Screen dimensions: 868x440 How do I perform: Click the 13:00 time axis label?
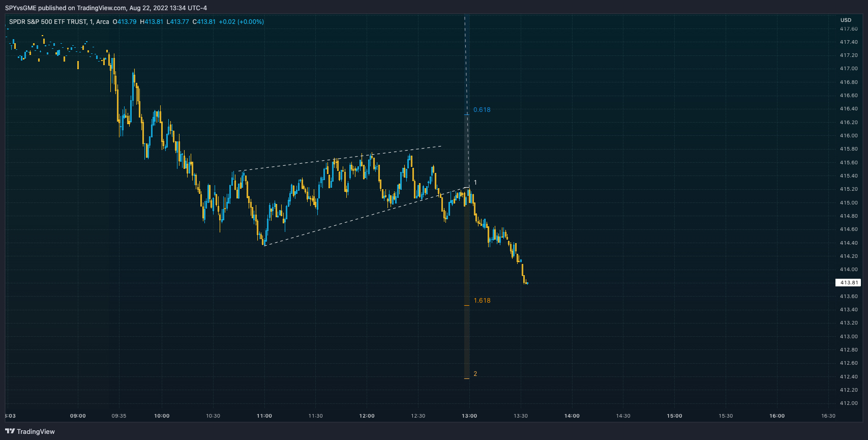[469, 416]
